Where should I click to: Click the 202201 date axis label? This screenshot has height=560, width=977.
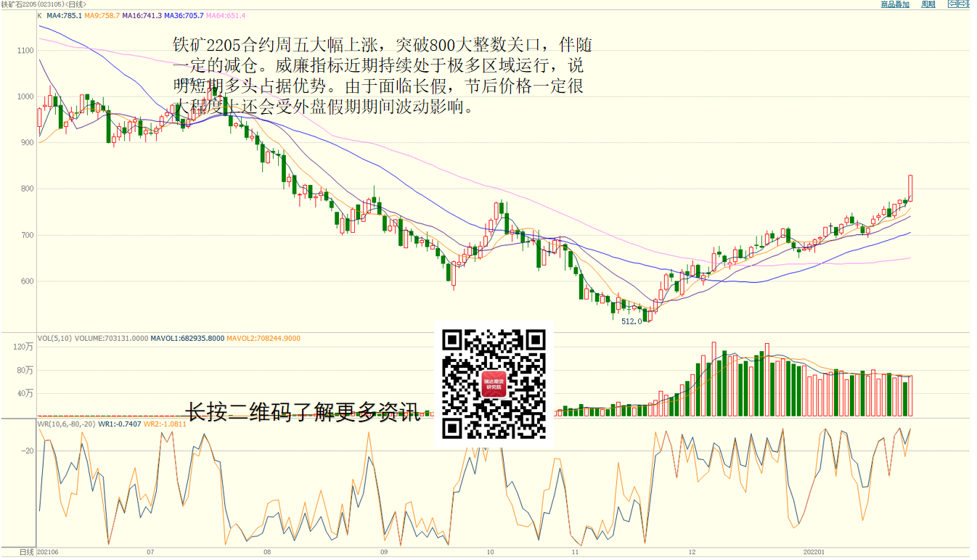tap(813, 552)
